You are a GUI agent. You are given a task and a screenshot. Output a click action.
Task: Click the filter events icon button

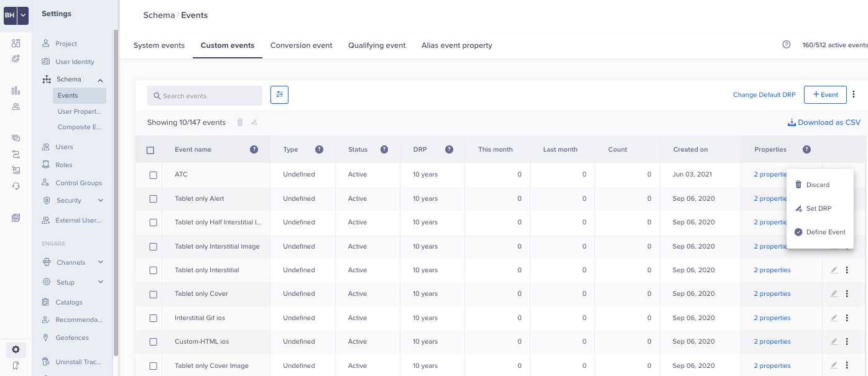click(279, 95)
